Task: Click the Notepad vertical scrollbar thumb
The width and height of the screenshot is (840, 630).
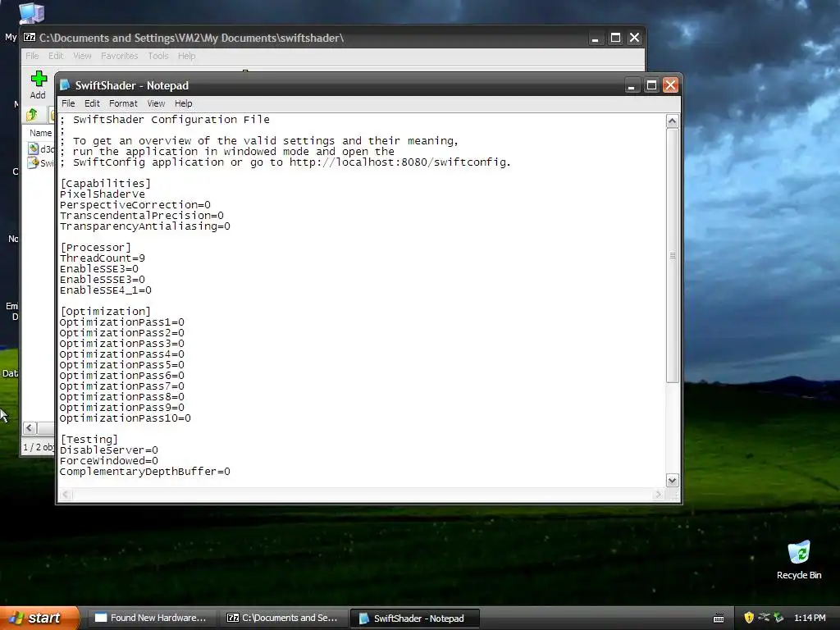Action: [673, 255]
